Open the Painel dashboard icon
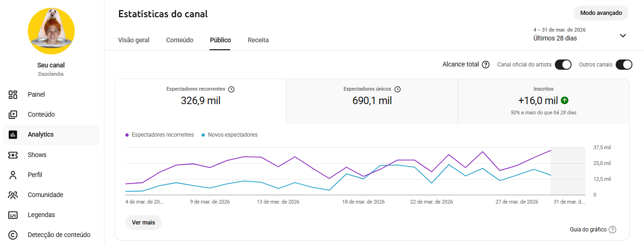The width and height of the screenshot is (644, 244). [13, 94]
